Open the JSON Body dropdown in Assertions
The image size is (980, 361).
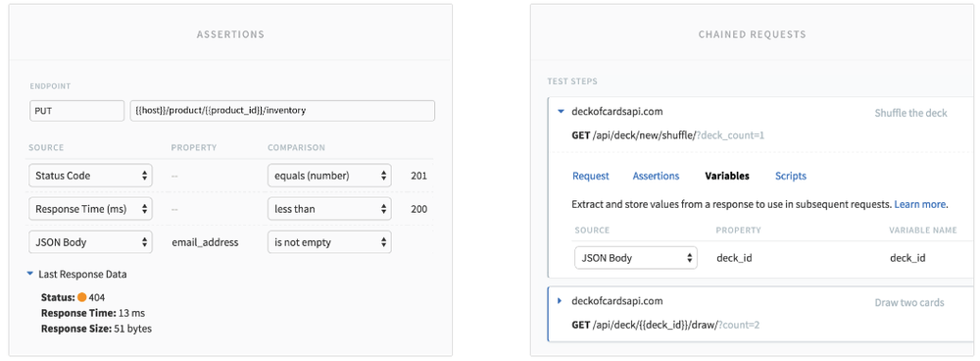click(x=90, y=242)
